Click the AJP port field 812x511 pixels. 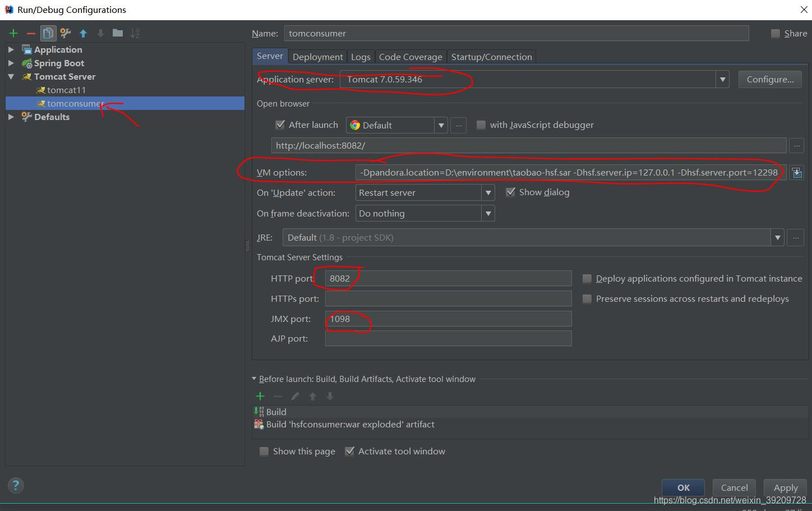pos(448,339)
